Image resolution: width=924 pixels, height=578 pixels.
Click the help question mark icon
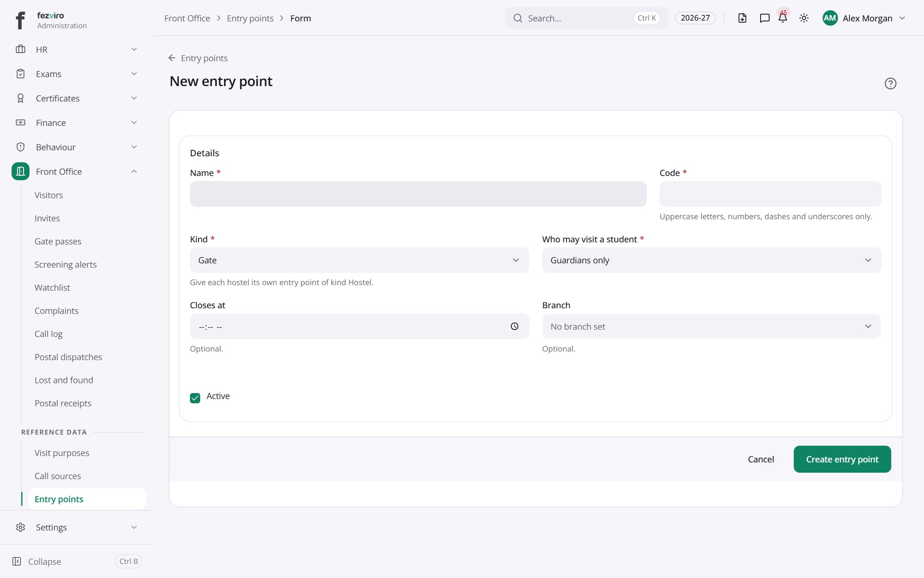click(890, 83)
